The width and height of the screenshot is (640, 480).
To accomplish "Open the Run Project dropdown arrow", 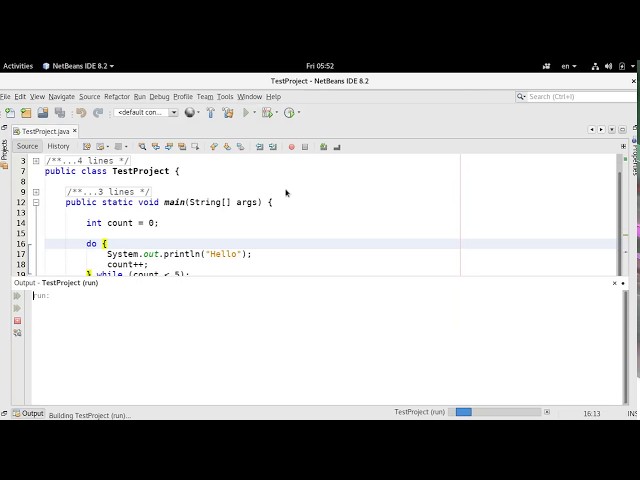I will [x=254, y=112].
